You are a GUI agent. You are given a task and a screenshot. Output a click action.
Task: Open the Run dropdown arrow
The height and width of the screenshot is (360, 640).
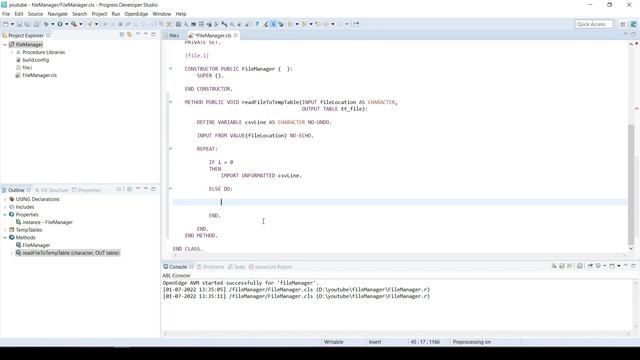67,24
